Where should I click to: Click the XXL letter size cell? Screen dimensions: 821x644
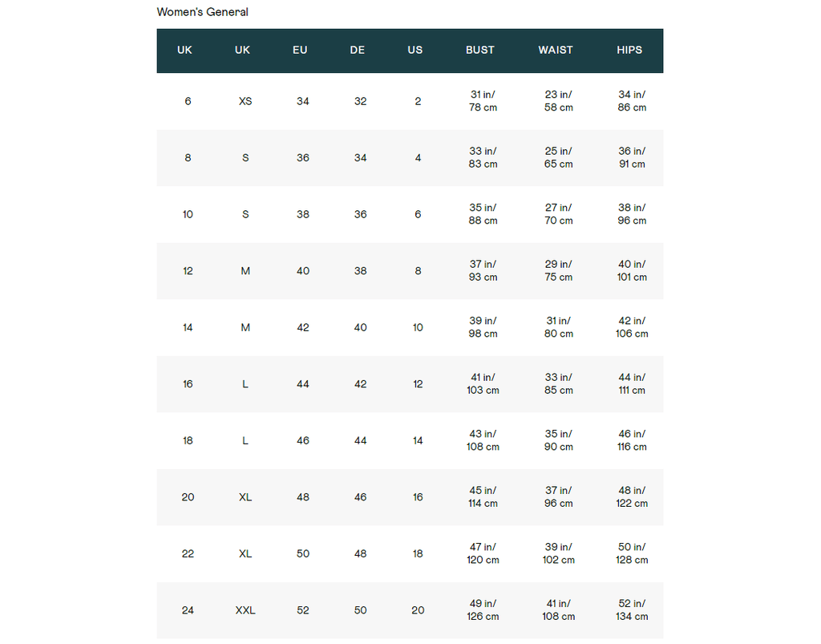point(245,610)
